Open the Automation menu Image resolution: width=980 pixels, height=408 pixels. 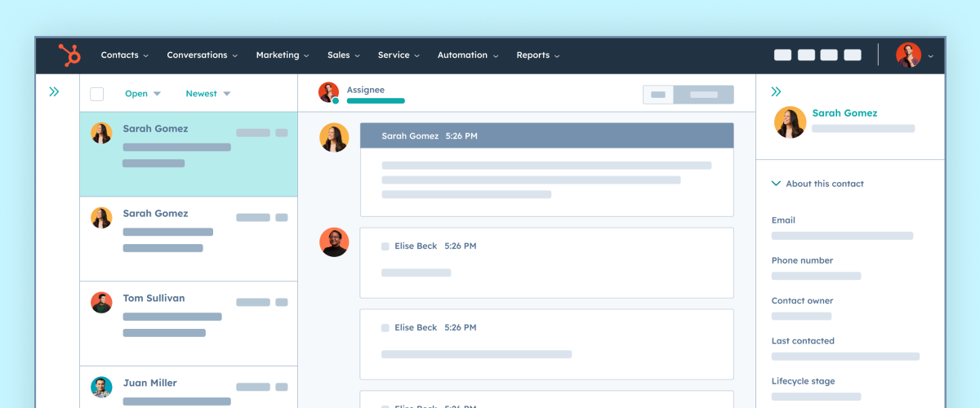(x=468, y=55)
